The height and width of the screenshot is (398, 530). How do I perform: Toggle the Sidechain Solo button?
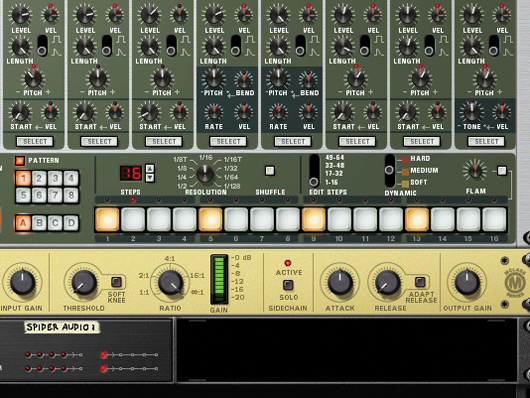coord(288,285)
